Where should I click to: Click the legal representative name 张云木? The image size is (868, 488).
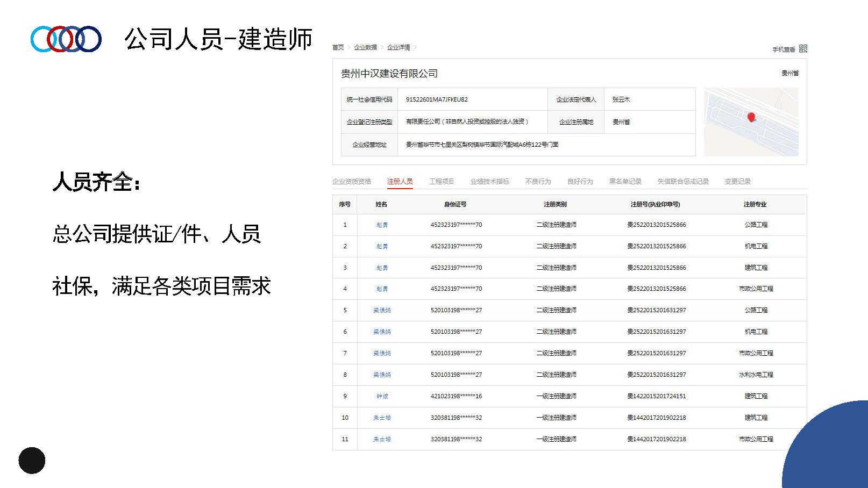coord(621,100)
